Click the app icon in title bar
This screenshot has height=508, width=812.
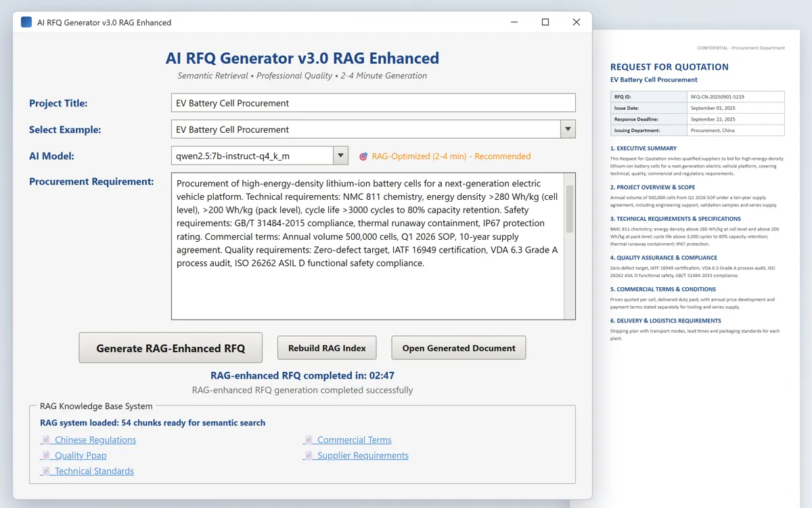pyautogui.click(x=26, y=22)
